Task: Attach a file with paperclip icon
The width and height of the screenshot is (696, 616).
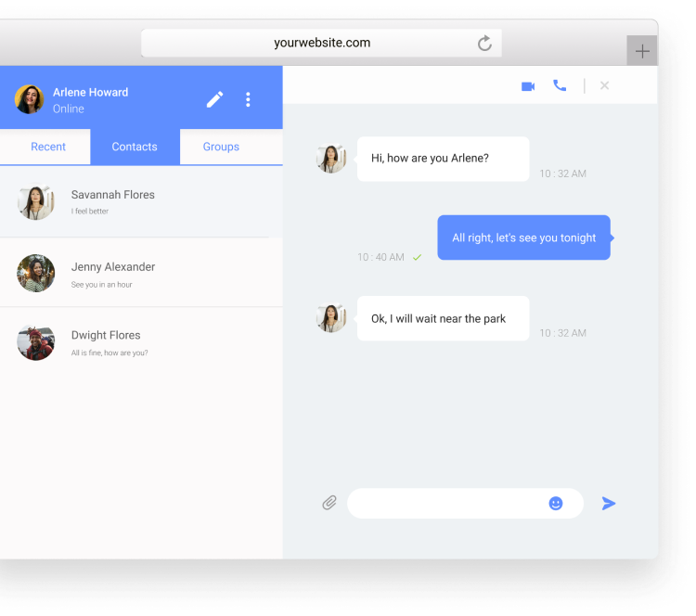Action: (329, 503)
